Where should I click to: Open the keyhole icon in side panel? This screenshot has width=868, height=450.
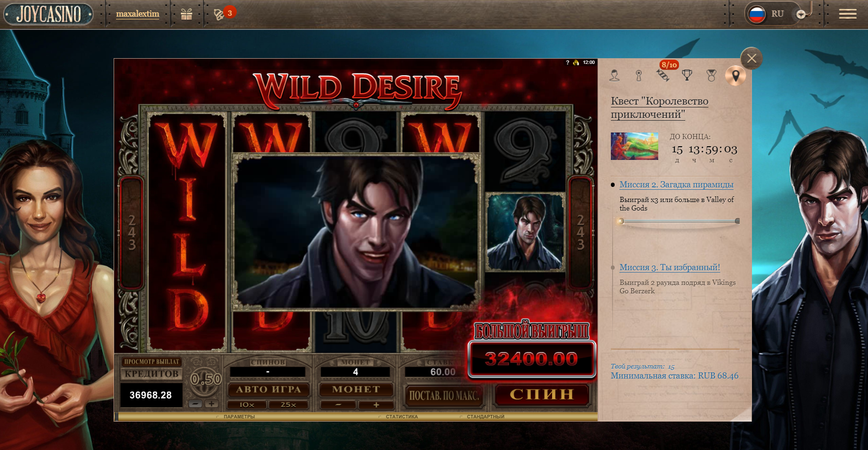point(639,75)
